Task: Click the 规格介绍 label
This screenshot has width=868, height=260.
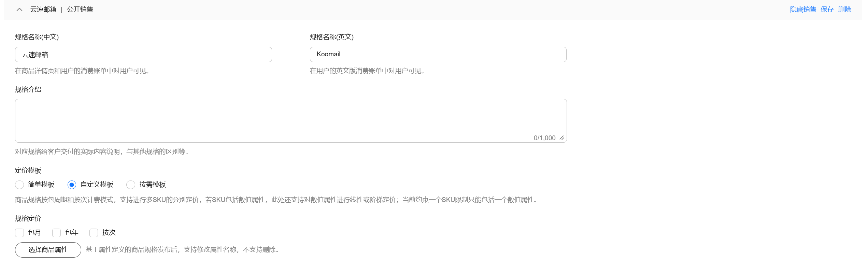Action: (28, 89)
